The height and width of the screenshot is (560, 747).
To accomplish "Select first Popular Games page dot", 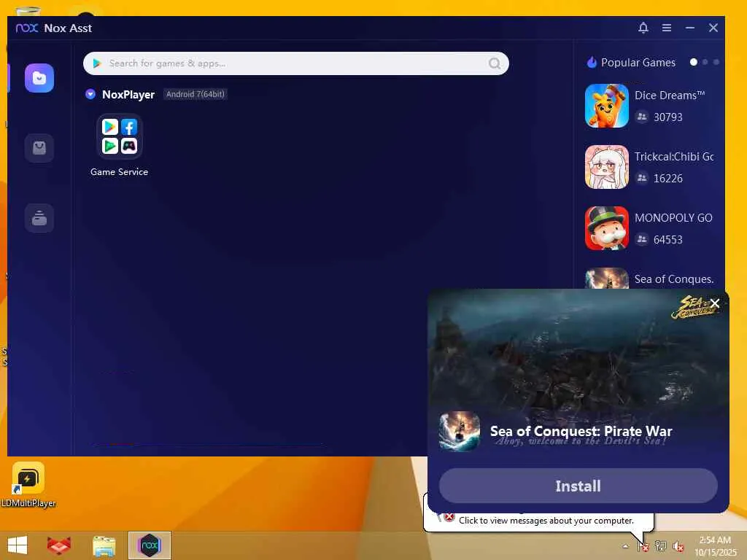I will 694,62.
